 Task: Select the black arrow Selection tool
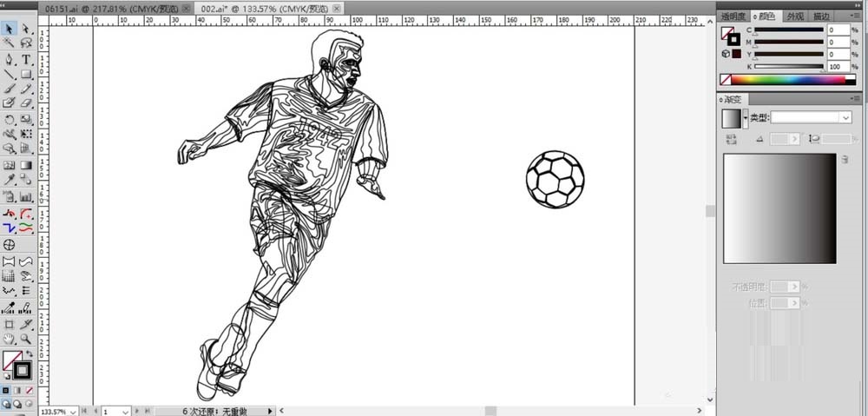coord(9,28)
